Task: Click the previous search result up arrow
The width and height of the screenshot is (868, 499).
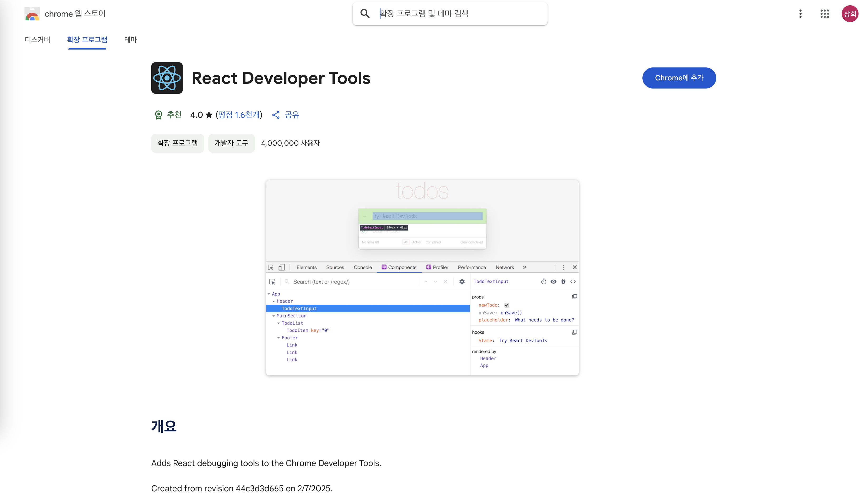Action: pos(426,282)
